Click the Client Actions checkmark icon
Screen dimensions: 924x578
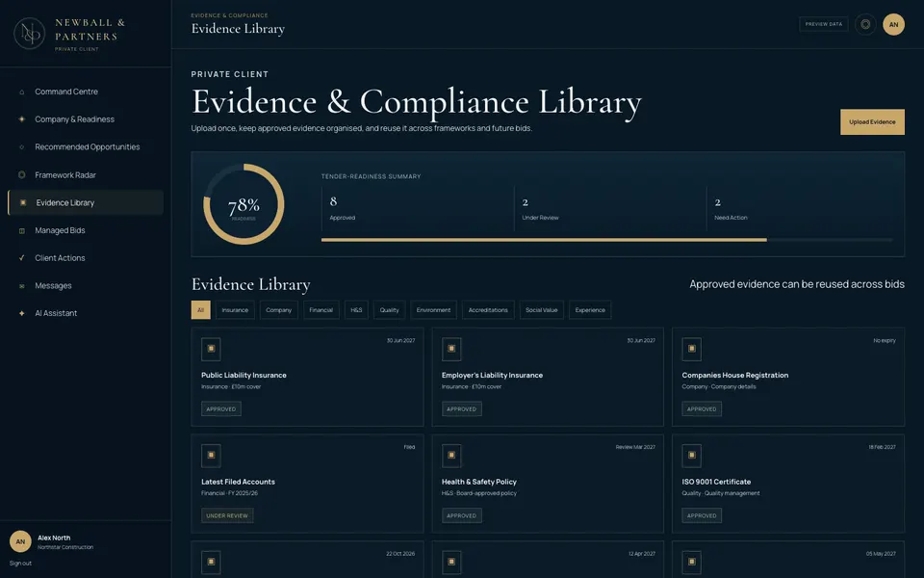[22, 258]
